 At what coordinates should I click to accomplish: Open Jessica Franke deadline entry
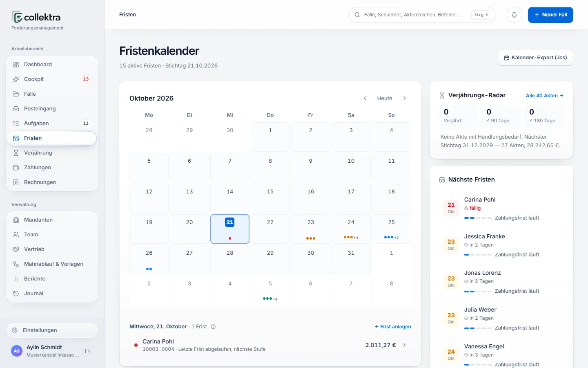pyautogui.click(x=501, y=245)
